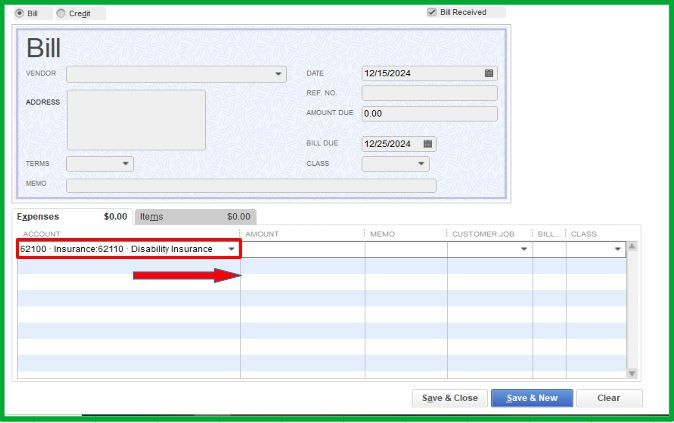Click the ACCOUNT column header
Image resolution: width=674 pixels, height=423 pixels.
coord(42,234)
